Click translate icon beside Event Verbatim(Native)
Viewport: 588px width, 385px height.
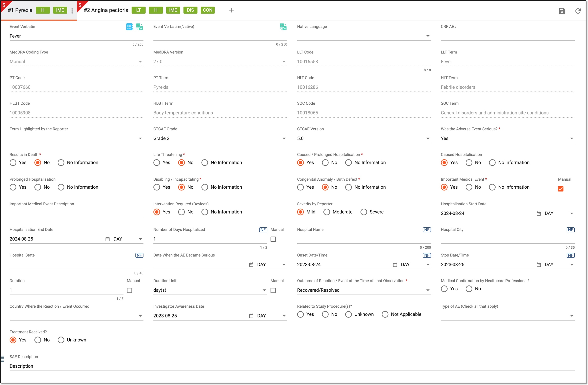click(283, 27)
